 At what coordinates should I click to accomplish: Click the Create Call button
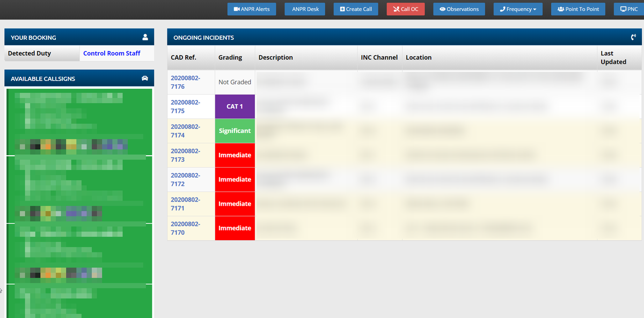pos(356,9)
